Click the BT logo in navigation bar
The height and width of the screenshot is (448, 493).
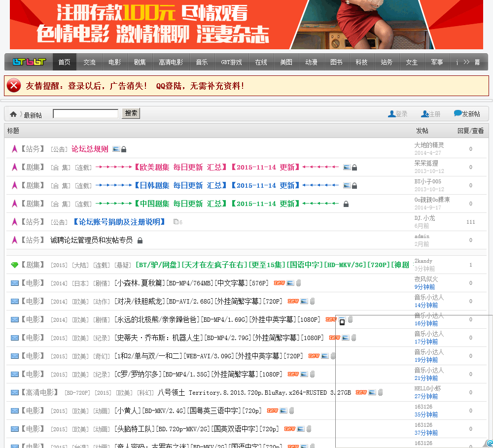[29, 62]
